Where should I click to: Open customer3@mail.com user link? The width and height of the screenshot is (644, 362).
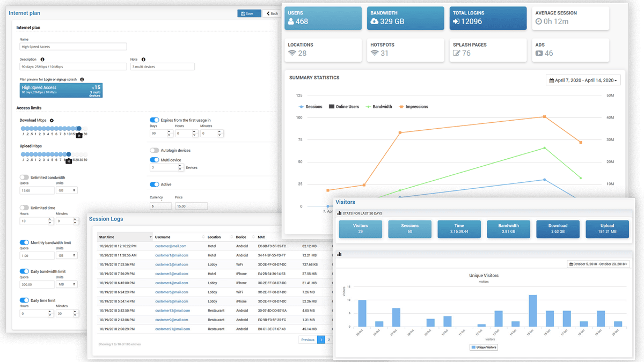(x=172, y=274)
